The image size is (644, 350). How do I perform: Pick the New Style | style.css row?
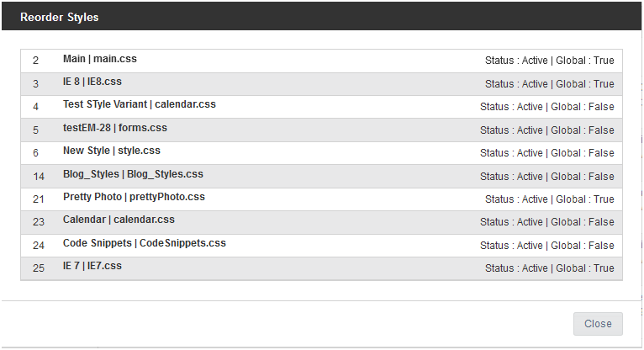pyautogui.click(x=112, y=151)
